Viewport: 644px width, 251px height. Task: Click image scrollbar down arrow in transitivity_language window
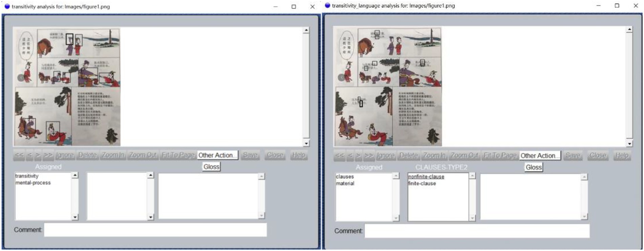[x=629, y=144]
